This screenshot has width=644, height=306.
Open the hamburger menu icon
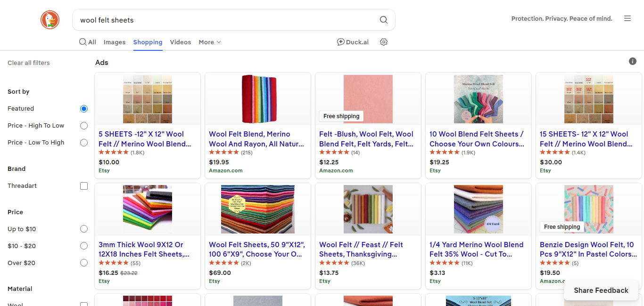627,18
